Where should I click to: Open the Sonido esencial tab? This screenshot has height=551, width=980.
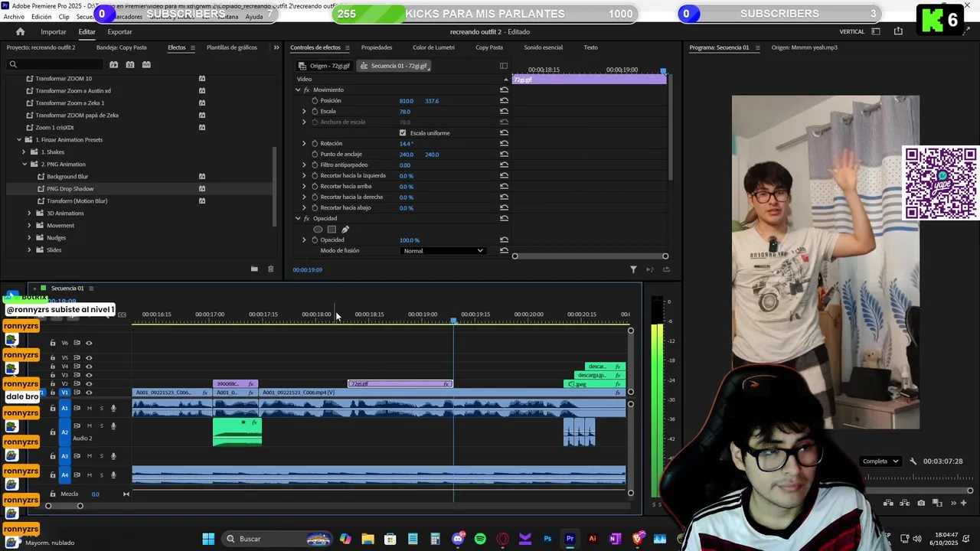(543, 47)
